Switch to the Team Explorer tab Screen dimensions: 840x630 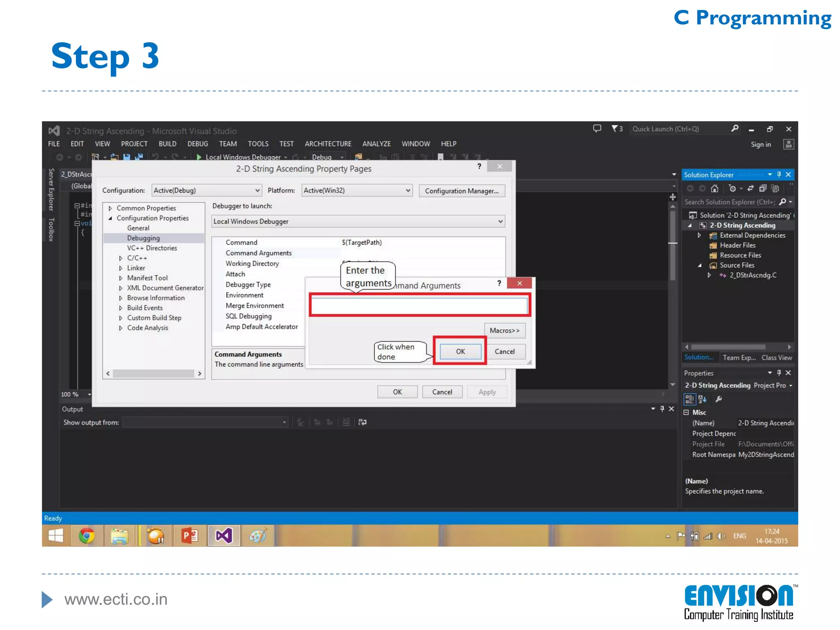tap(739, 358)
